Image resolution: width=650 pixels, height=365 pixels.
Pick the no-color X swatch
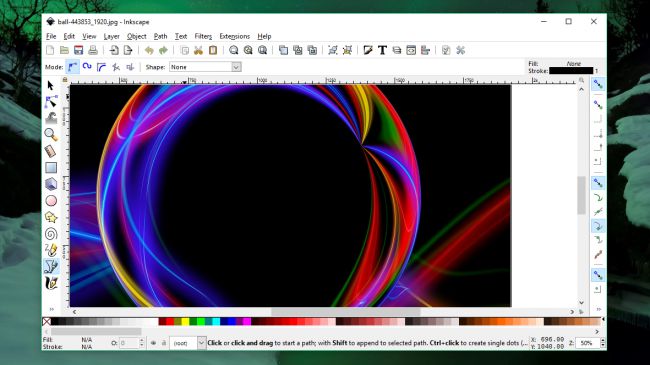pyautogui.click(x=46, y=321)
